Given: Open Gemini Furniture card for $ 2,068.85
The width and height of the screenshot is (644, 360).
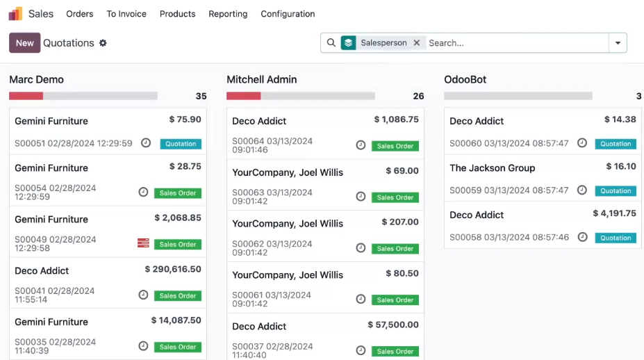Looking at the screenshot, I should pyautogui.click(x=108, y=232).
